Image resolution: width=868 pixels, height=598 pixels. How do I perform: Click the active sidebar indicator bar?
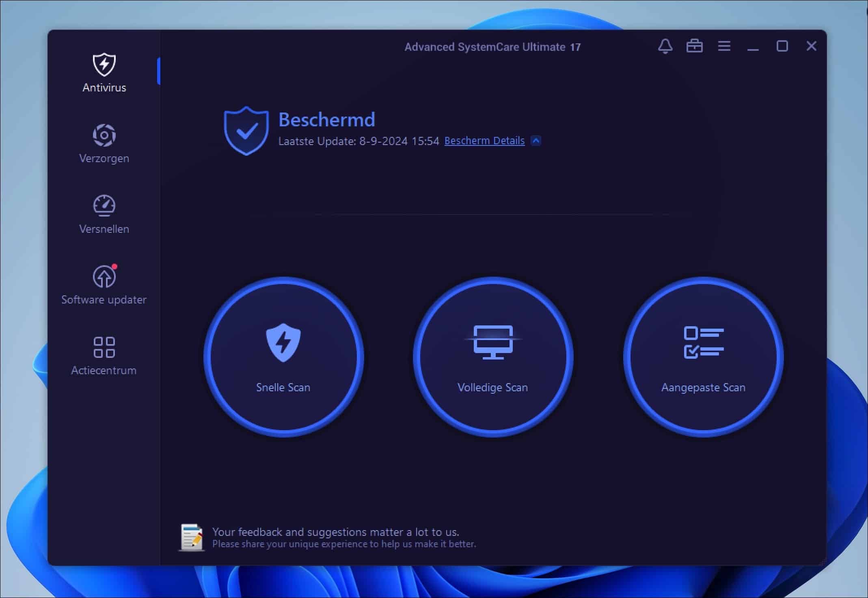pyautogui.click(x=159, y=71)
